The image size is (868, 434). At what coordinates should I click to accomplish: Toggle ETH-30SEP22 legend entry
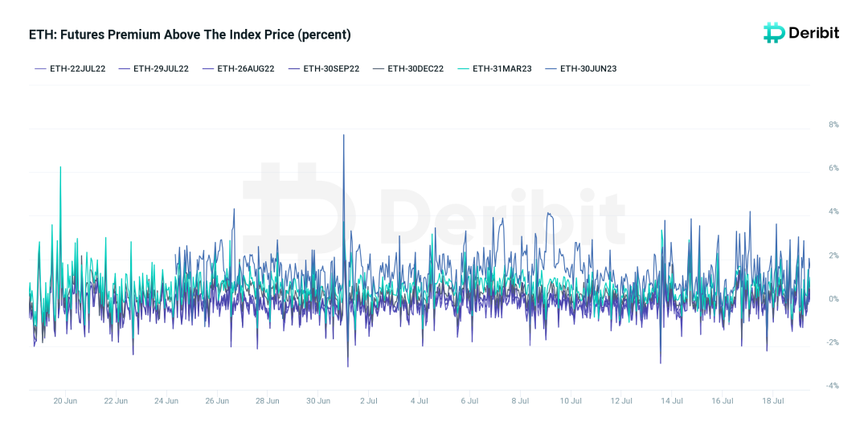point(324,69)
